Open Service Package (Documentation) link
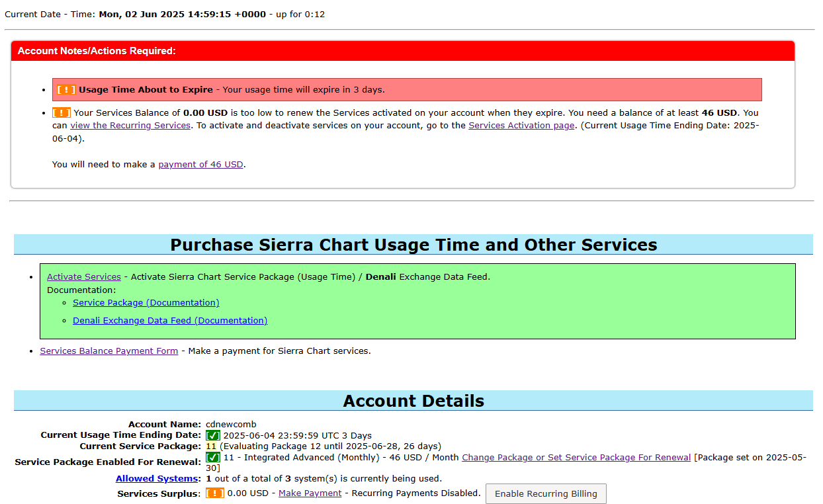The image size is (823, 504). click(x=146, y=302)
